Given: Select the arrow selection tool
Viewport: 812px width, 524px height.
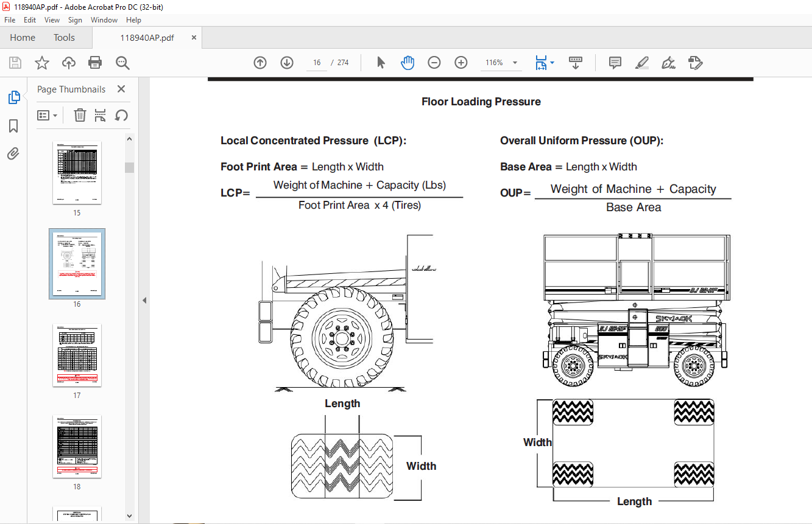Looking at the screenshot, I should pos(381,63).
